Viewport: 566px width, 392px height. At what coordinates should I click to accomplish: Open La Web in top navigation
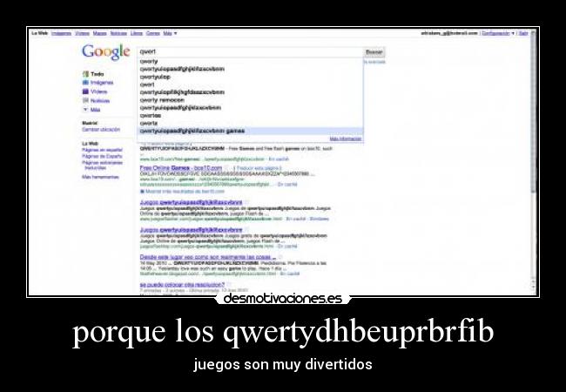coord(40,33)
